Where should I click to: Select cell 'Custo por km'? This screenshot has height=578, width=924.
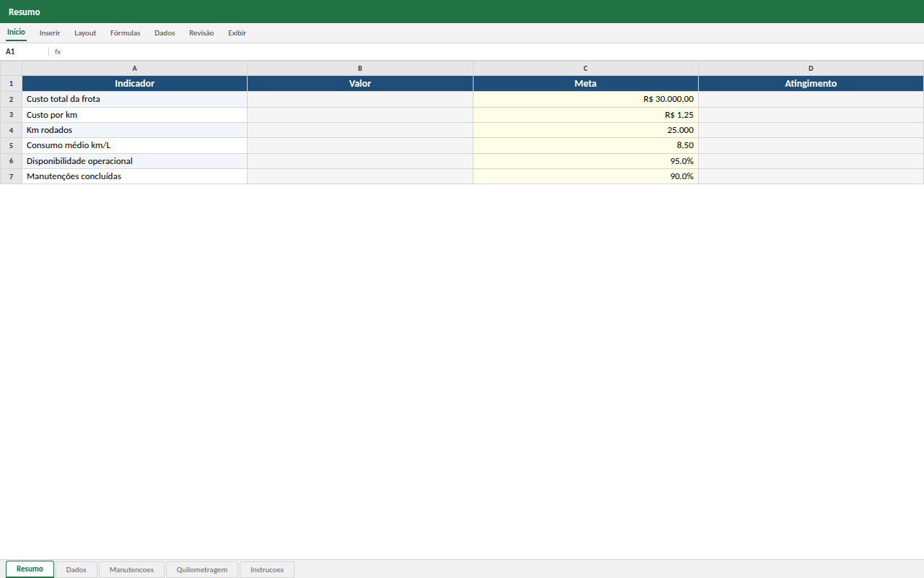click(x=134, y=115)
